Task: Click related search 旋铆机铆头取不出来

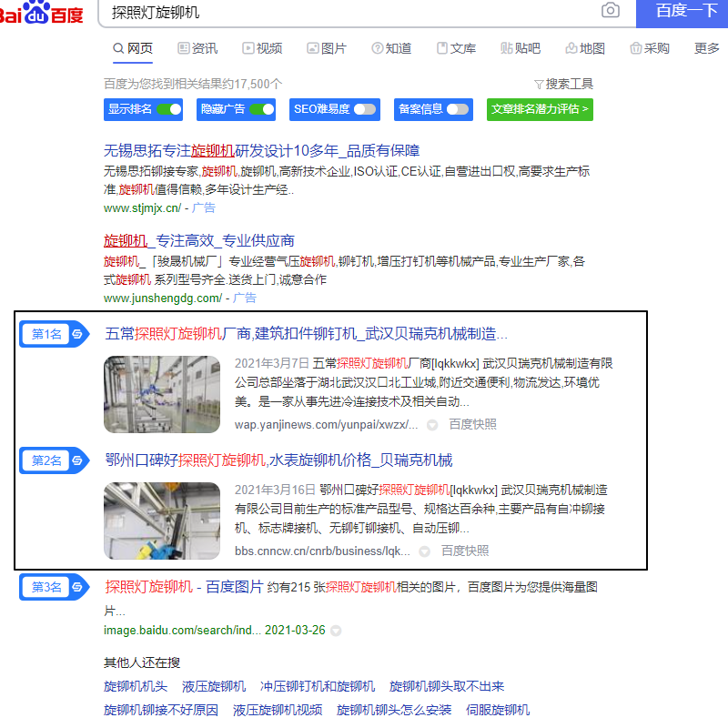Action: coord(447,687)
